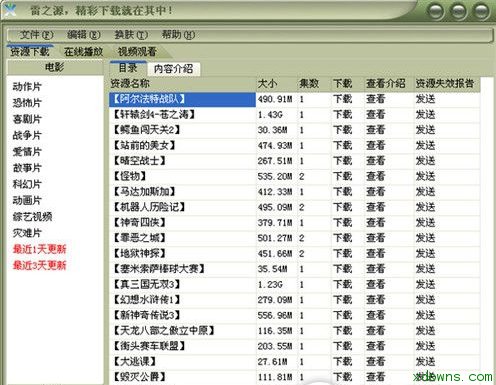This screenshot has width=496, height=385.
Task: Select the 内容介绍 tab
Action: coord(173,69)
